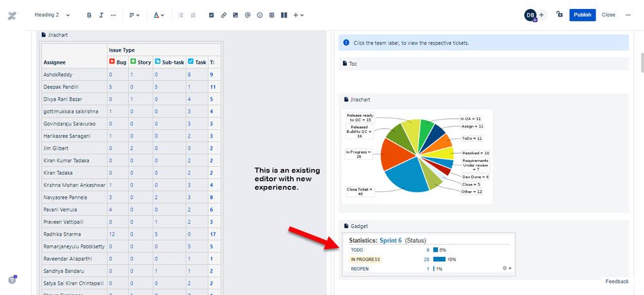Click the REOPEN status label

pos(360,269)
